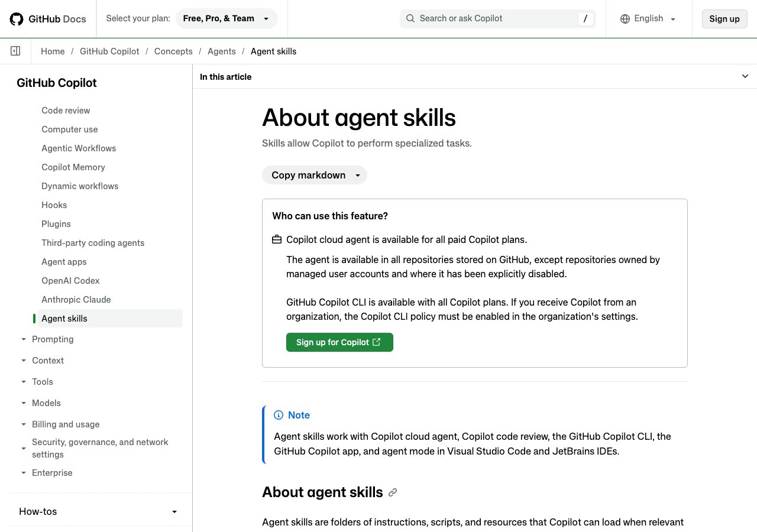This screenshot has height=532, width=757.
Task: Click Sign up for Copilot button
Action: point(339,342)
